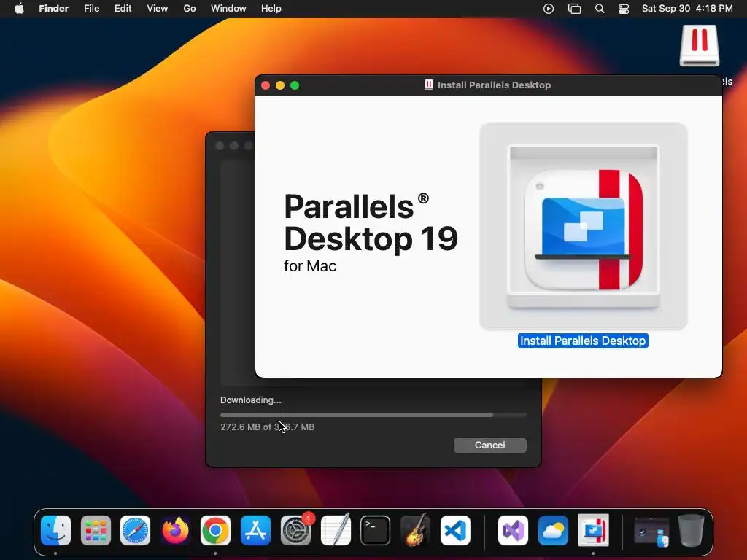Zoom the Install Parallels Desktop window
747x560 pixels.
coord(295,85)
